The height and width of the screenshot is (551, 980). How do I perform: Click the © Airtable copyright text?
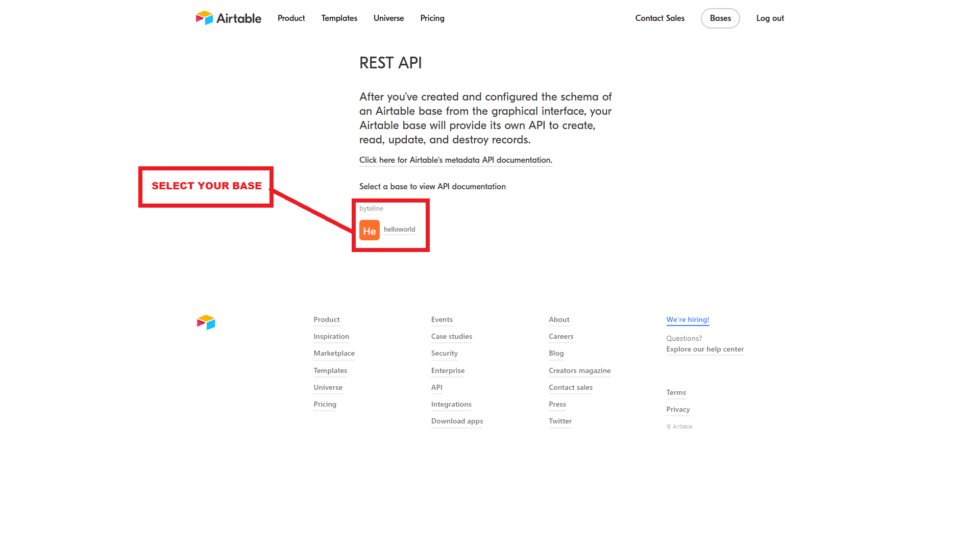(x=679, y=427)
